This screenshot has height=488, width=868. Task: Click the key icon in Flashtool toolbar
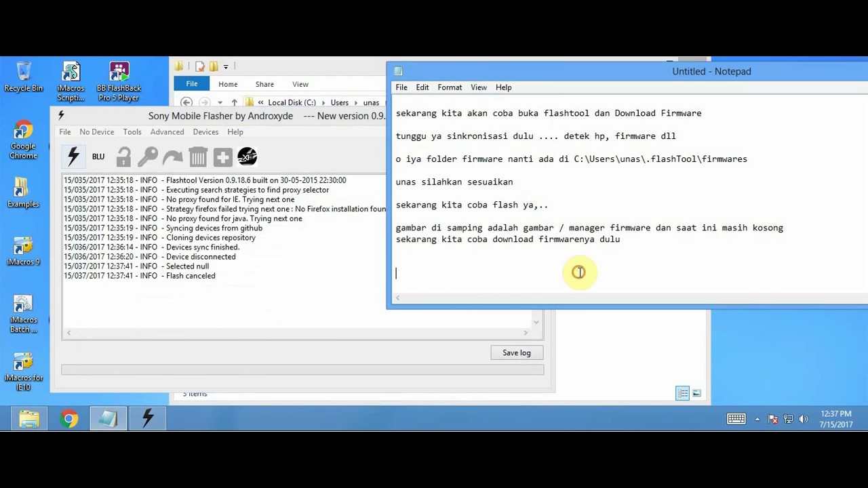(x=148, y=157)
